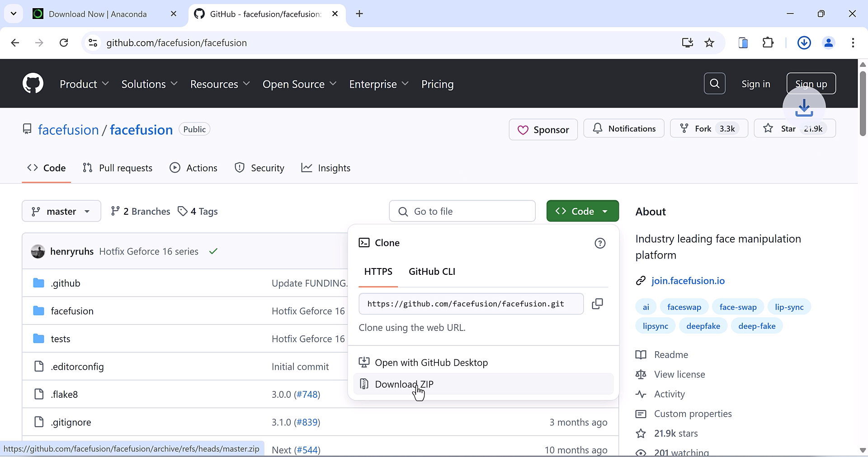Click henryruhs avatar image
The image size is (868, 457).
point(38,251)
